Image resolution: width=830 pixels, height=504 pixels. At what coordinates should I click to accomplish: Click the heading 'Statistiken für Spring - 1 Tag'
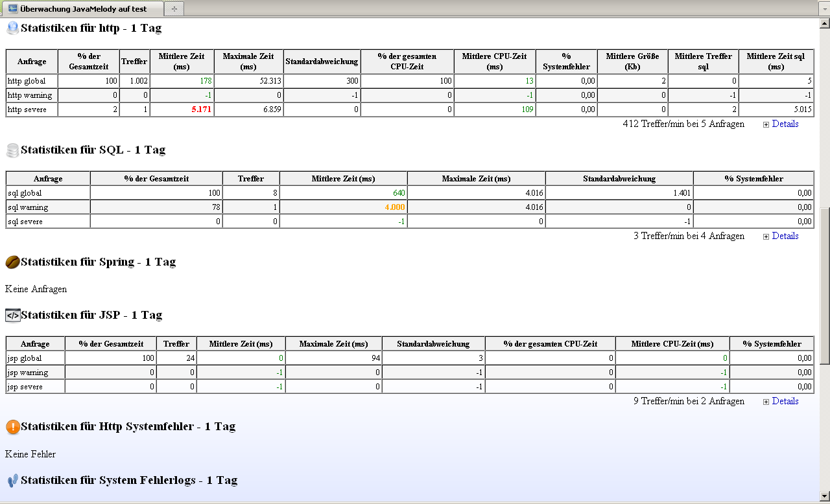point(99,262)
